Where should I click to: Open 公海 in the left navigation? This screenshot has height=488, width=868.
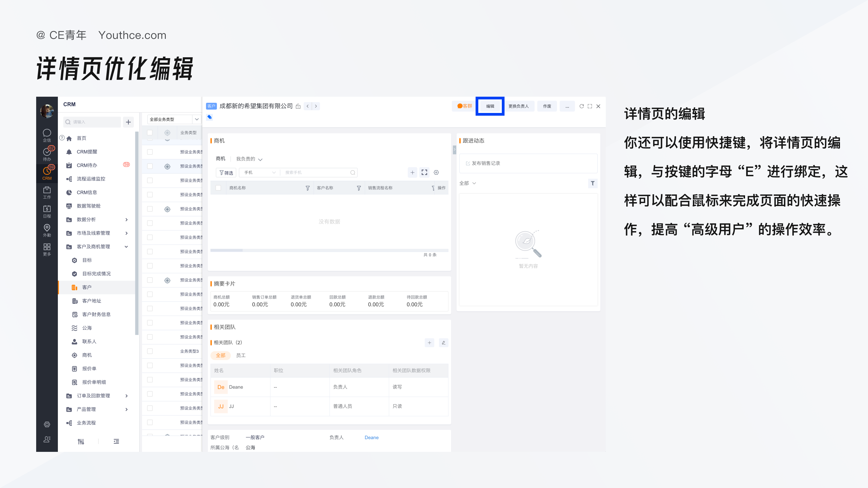point(86,328)
